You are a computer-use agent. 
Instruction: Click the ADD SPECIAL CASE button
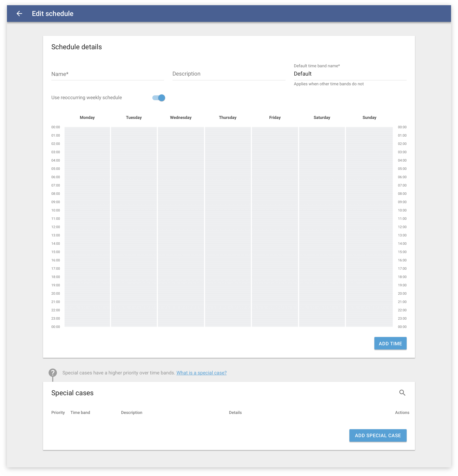click(x=378, y=435)
